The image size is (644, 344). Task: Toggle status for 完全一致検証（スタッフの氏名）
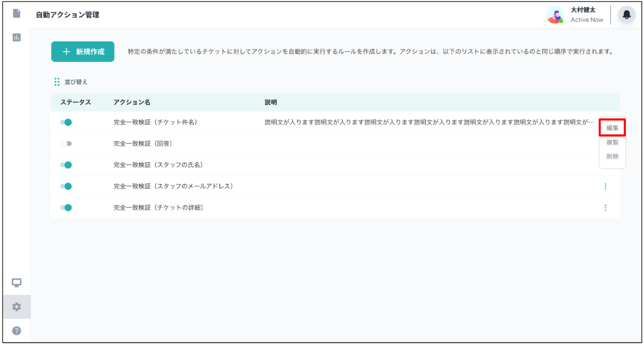[x=66, y=165]
